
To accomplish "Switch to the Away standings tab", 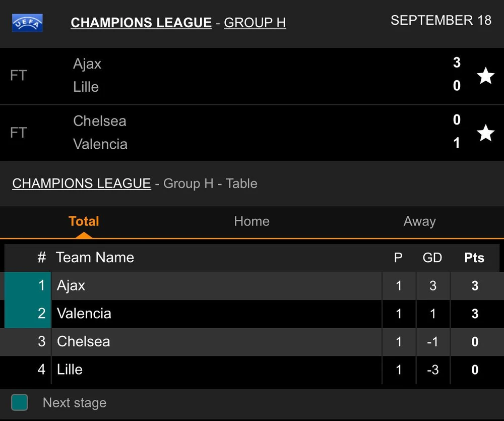I will pos(419,221).
